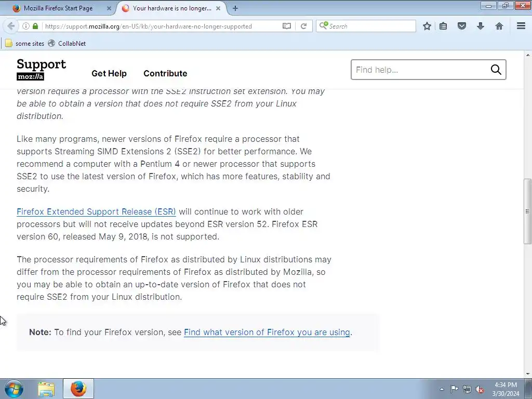This screenshot has height=399, width=532.
Task: Toggle Reader View icon in address bar
Action: point(287,26)
